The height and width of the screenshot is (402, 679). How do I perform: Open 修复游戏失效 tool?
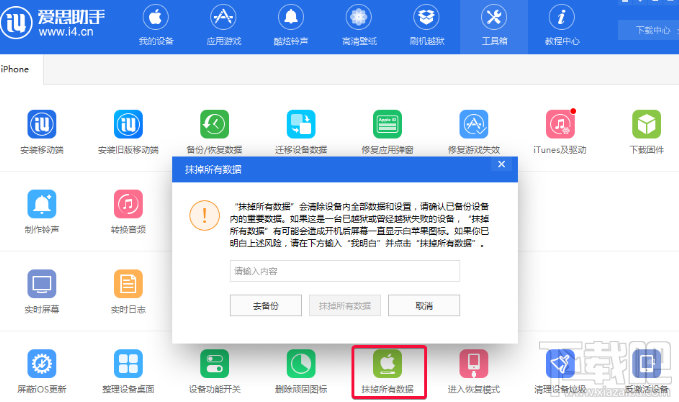point(474,132)
